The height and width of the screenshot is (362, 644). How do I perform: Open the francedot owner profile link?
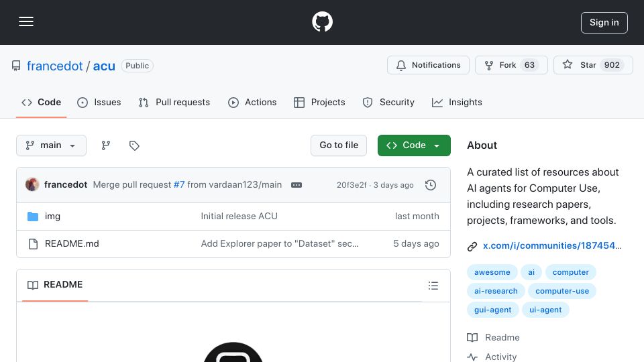click(x=54, y=66)
